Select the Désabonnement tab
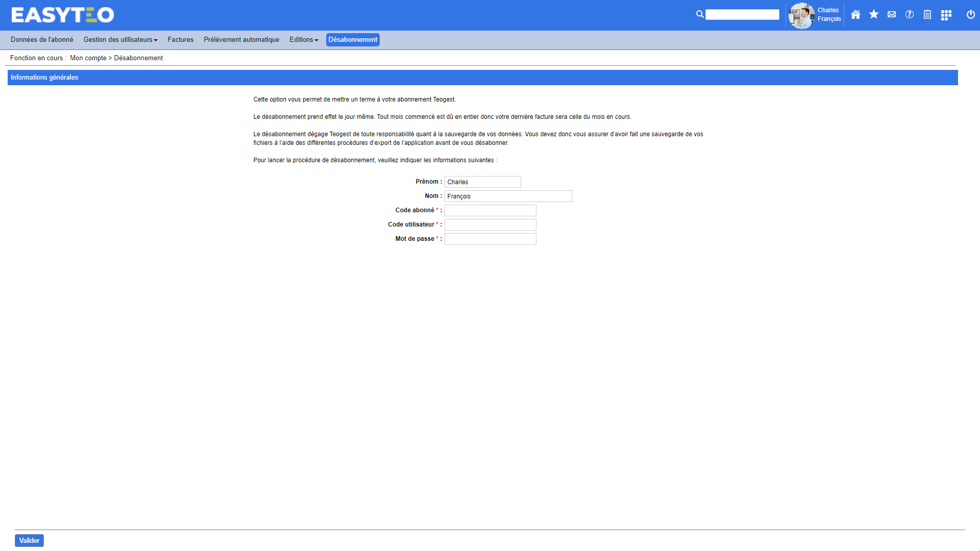 click(x=353, y=40)
